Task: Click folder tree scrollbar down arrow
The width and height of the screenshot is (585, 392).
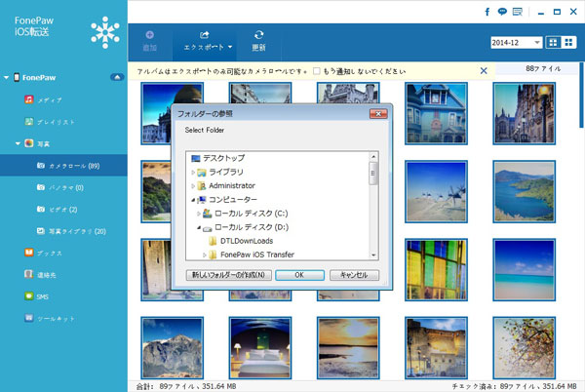Action: point(373,255)
